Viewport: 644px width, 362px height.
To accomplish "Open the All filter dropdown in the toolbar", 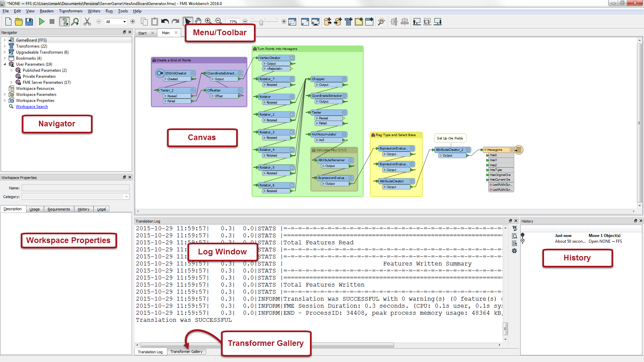I will pos(116,22).
